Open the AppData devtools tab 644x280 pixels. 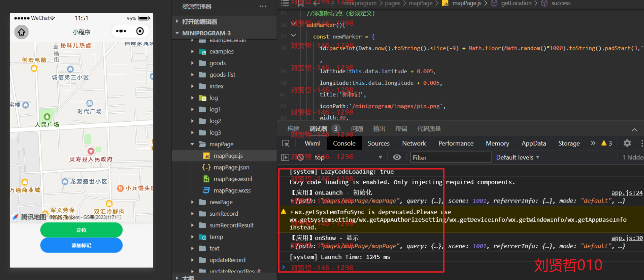[x=534, y=143]
